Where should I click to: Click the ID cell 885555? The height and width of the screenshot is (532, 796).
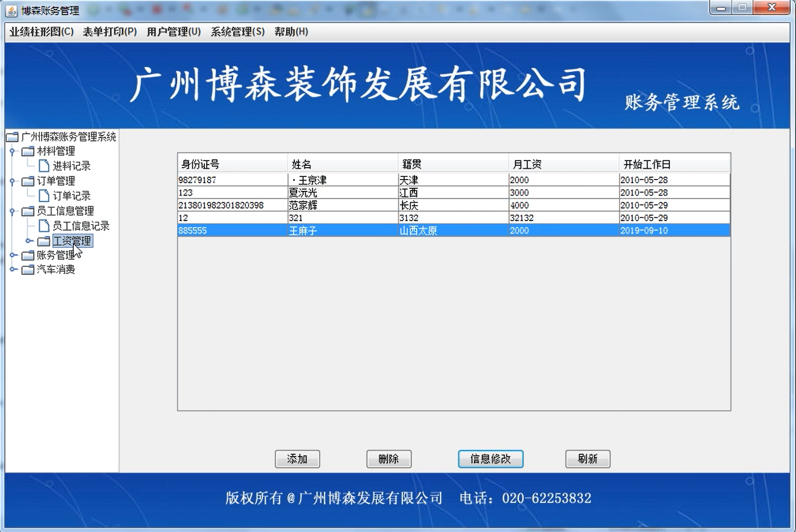(x=232, y=231)
